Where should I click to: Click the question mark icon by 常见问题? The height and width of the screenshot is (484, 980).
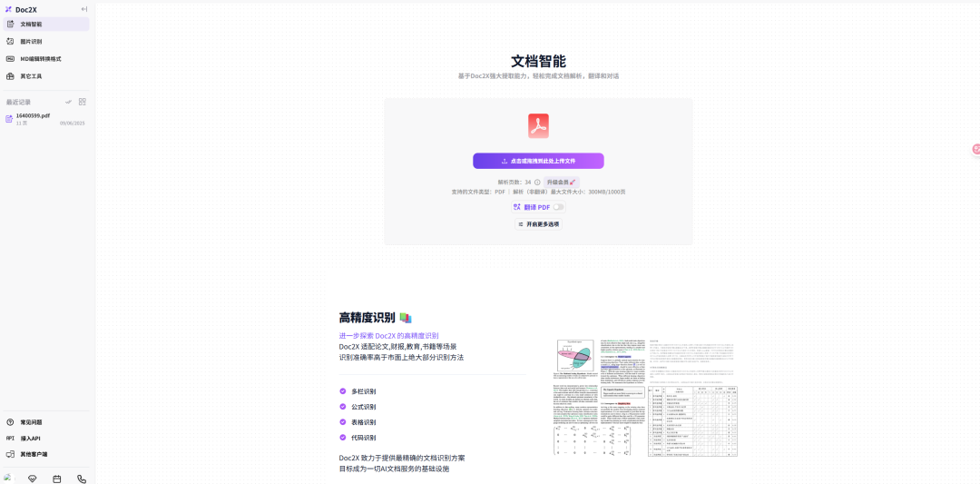[10, 422]
